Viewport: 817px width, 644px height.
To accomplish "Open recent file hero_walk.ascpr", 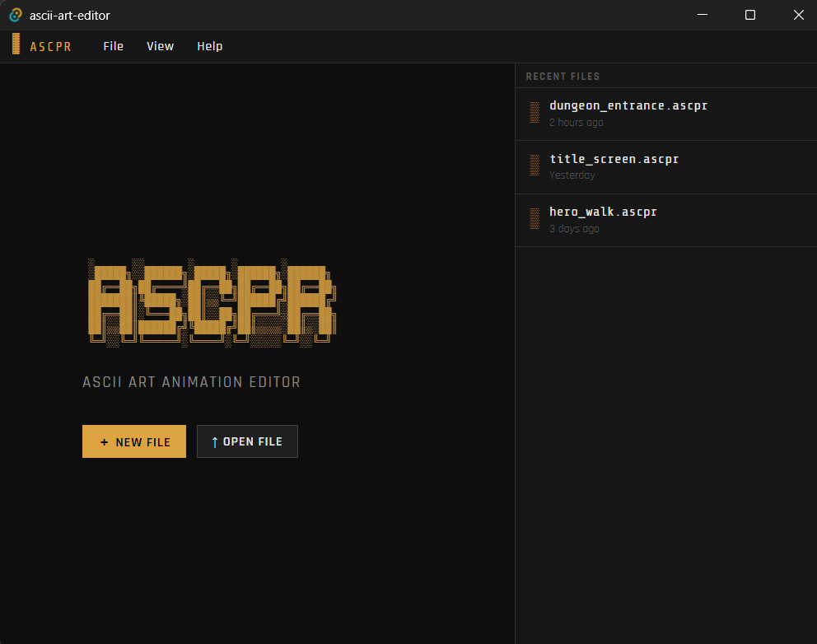I will click(666, 221).
